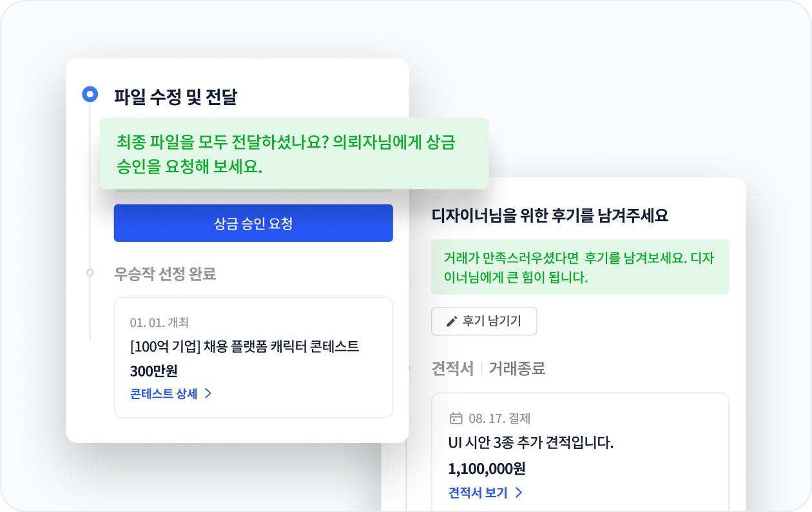Click the 01. 01. 개최 date text
This screenshot has width=812, height=512.
159,322
